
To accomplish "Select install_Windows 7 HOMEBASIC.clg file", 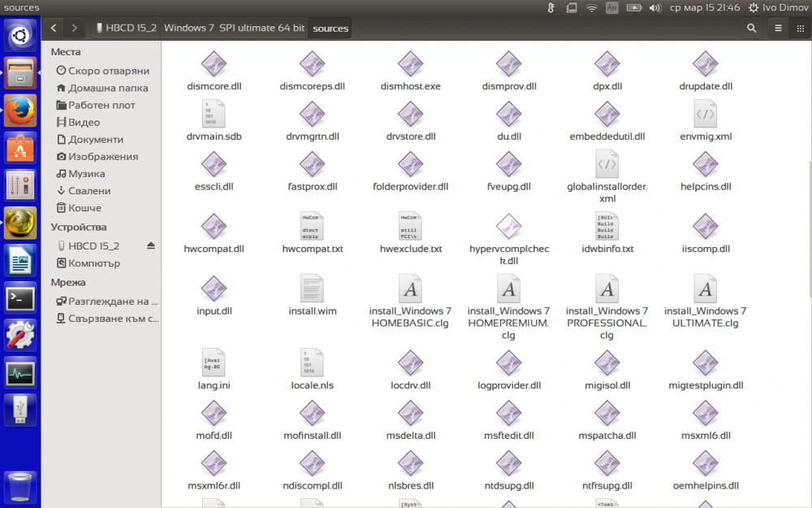I will coord(410,302).
